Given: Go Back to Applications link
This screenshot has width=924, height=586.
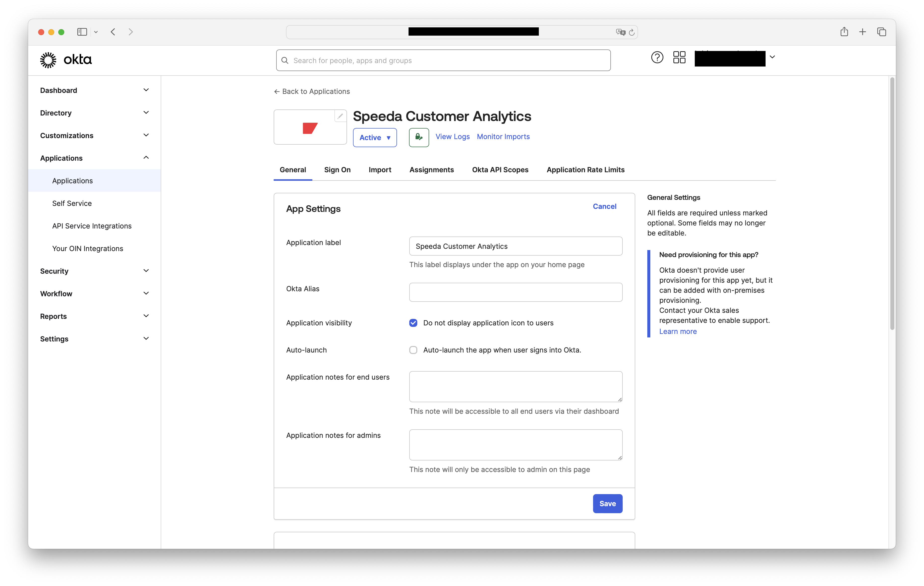Looking at the screenshot, I should 312,91.
